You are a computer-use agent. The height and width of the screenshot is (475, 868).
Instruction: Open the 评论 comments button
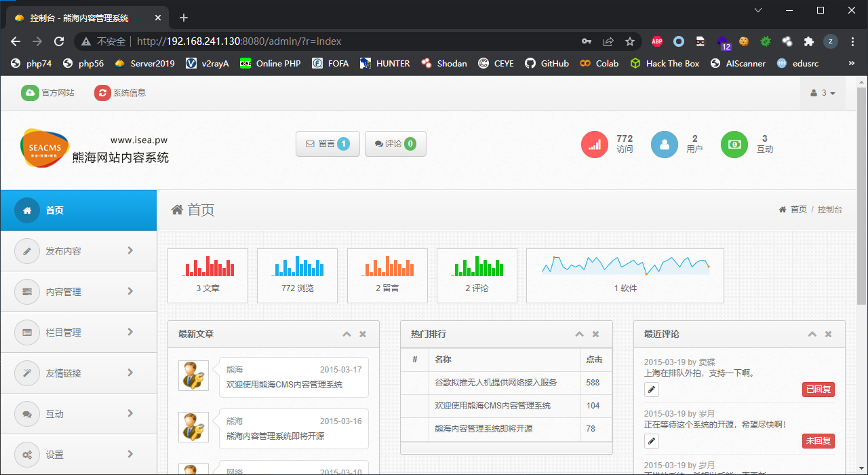coord(395,144)
